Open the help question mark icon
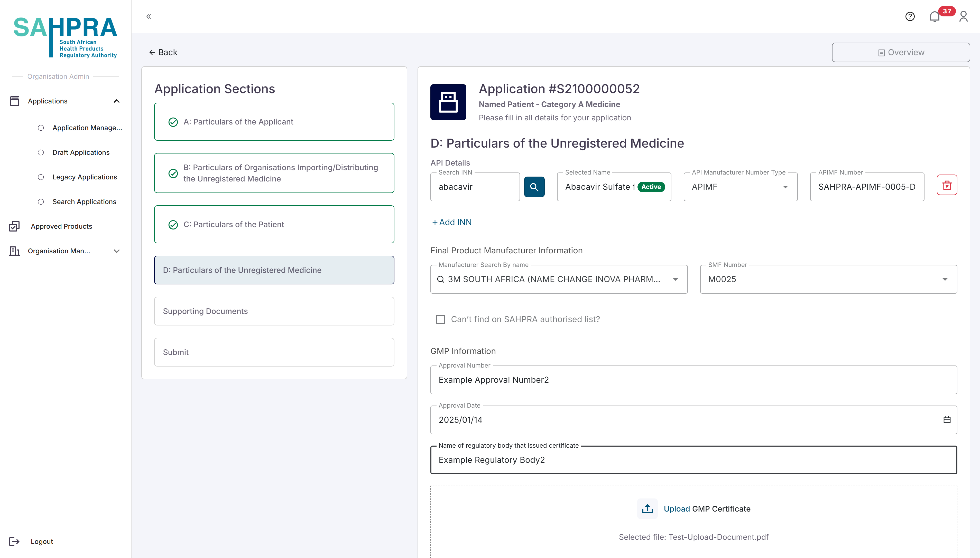The image size is (980, 558). [910, 16]
